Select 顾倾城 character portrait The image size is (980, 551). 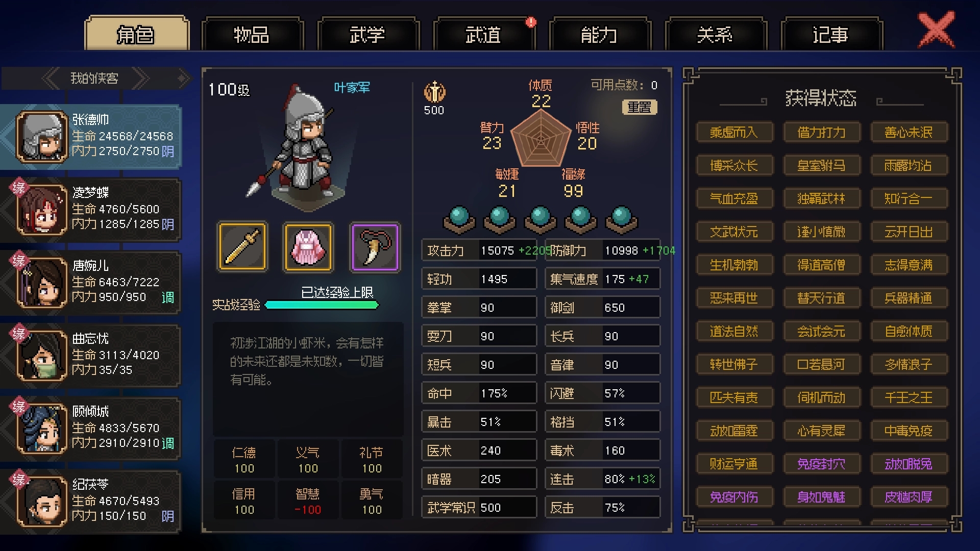click(x=42, y=429)
